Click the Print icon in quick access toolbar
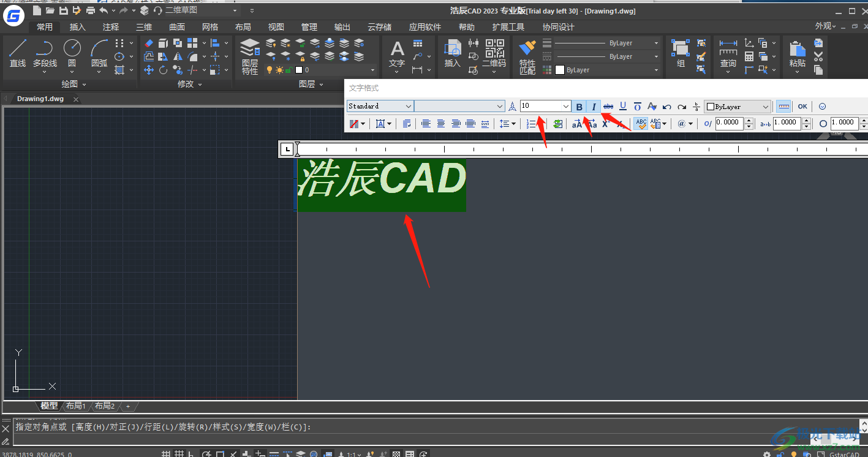Image resolution: width=868 pixels, height=457 pixels. tap(91, 10)
